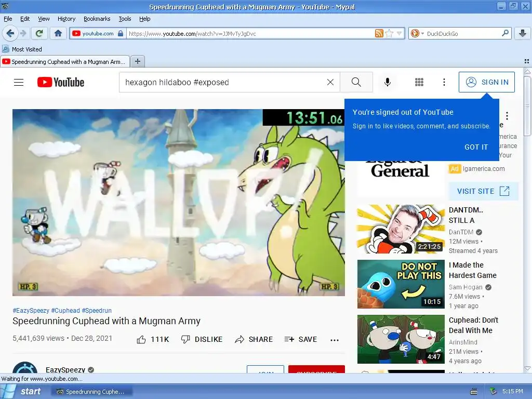
Task: Clear the YouTube search text with X
Action: (x=330, y=82)
